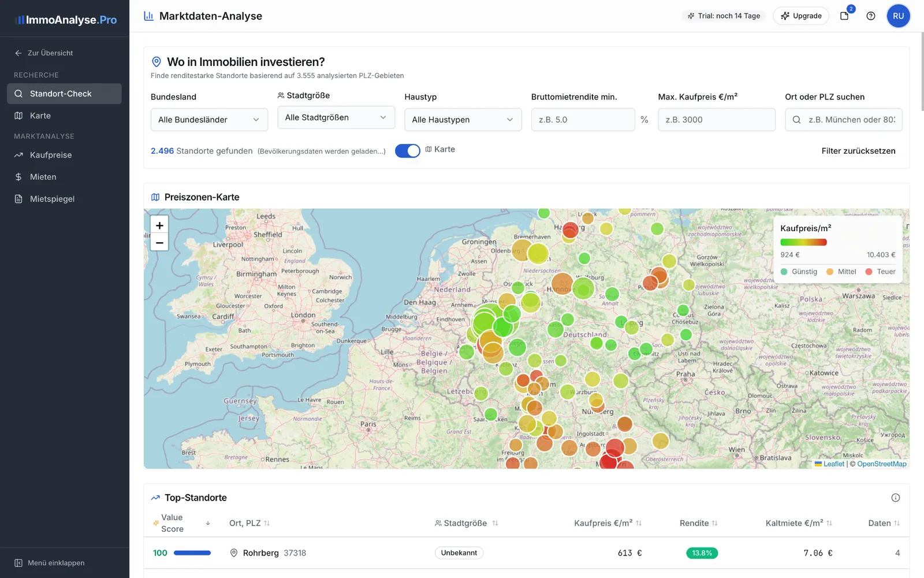The image size is (924, 578).
Task: Sort by Rendite column
Action: click(x=699, y=523)
